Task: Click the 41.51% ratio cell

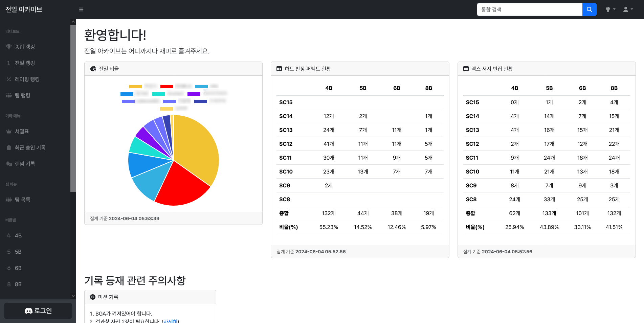Action: (614, 227)
